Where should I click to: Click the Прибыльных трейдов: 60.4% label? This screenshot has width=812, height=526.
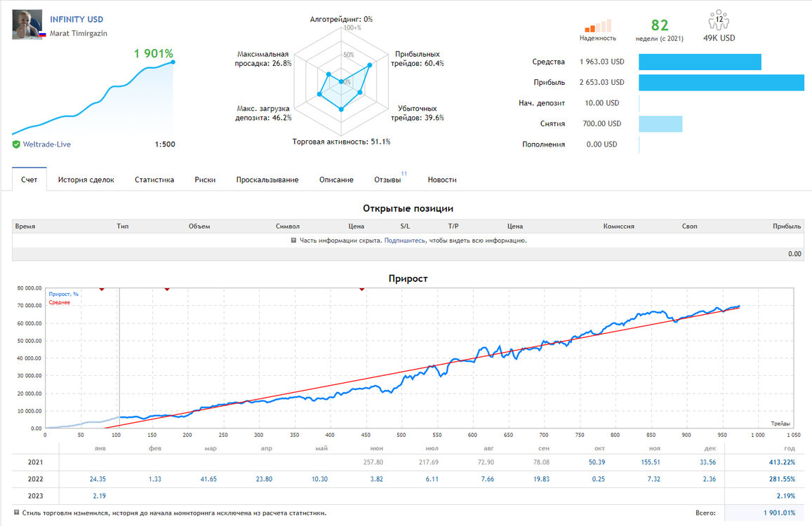click(418, 58)
